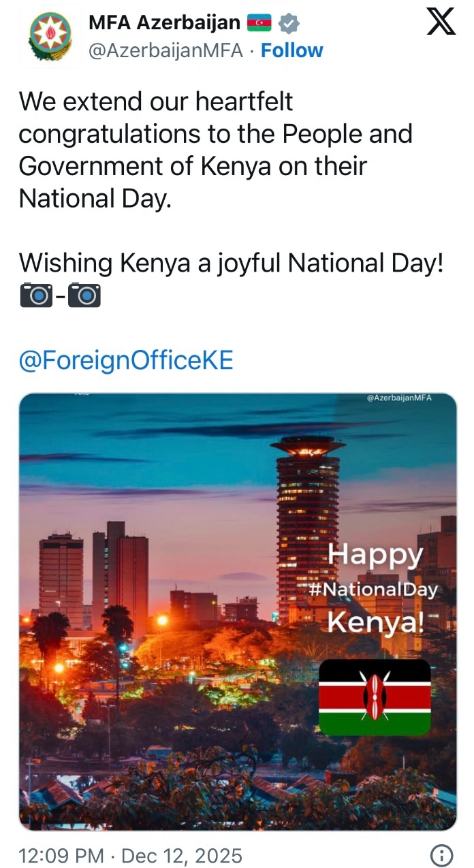Viewport: 474px width, 868px height.
Task: Open the @ForeignOfficeKE mention link
Action: (x=125, y=360)
